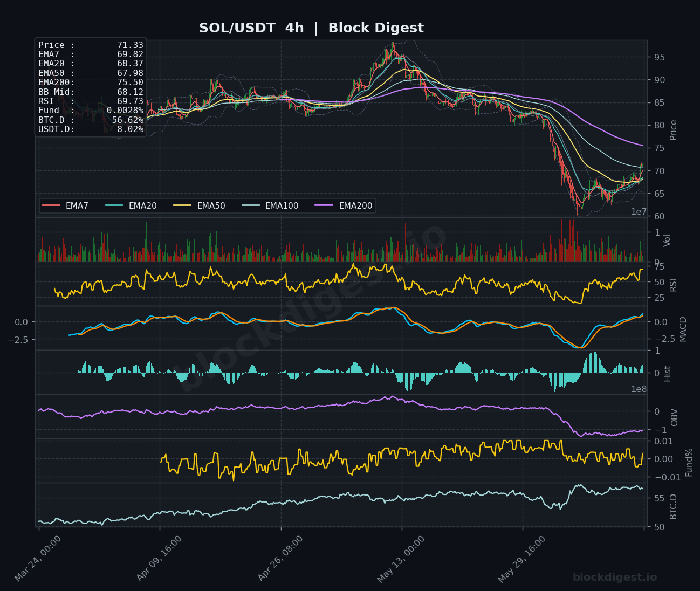Click the 65 price tick label
700x591 pixels.
click(x=659, y=194)
